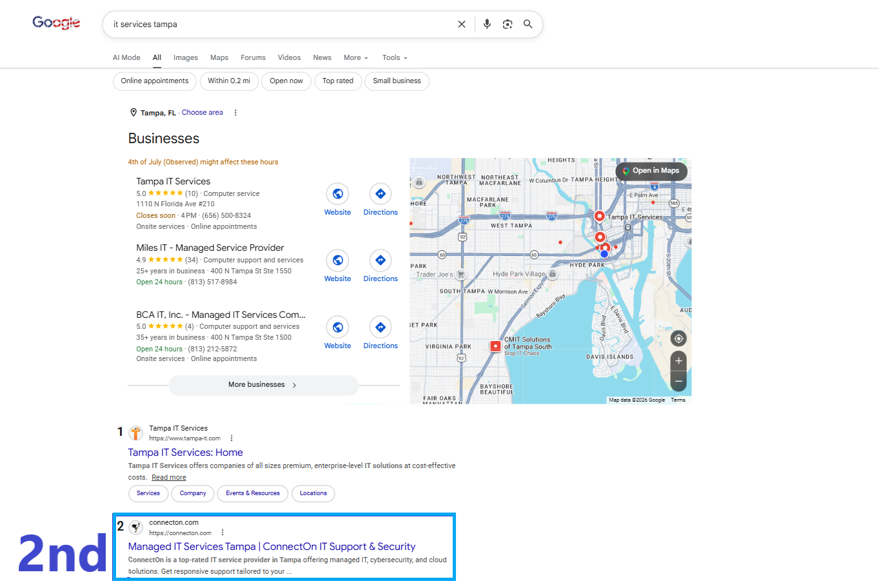The width and height of the screenshot is (879, 588).
Task: Center the map on my location
Action: [678, 338]
